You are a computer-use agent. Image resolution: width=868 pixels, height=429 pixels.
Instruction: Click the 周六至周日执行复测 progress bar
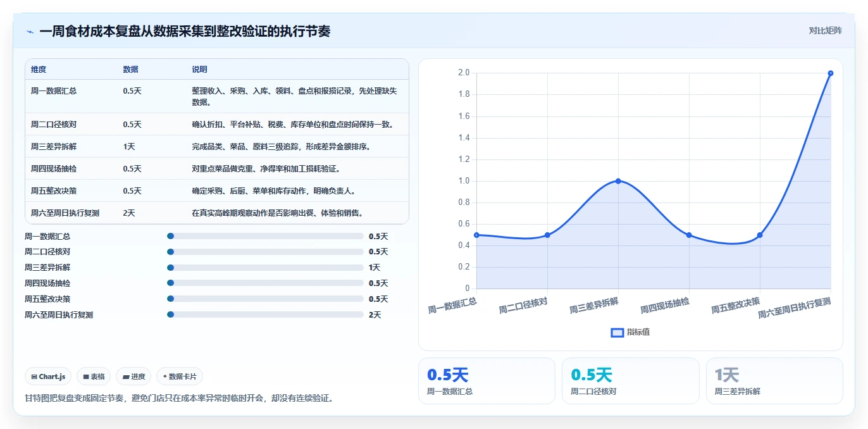265,314
